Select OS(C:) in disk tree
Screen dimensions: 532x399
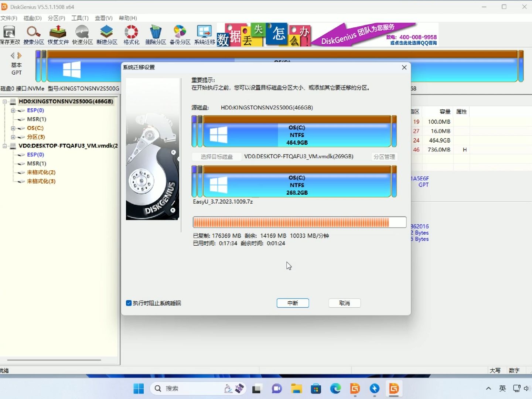pos(35,128)
